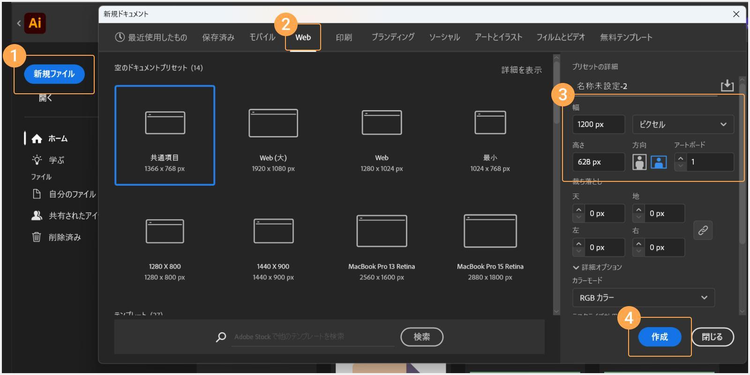
Task: Switch to フィルムとビデオ tab
Action: (561, 37)
